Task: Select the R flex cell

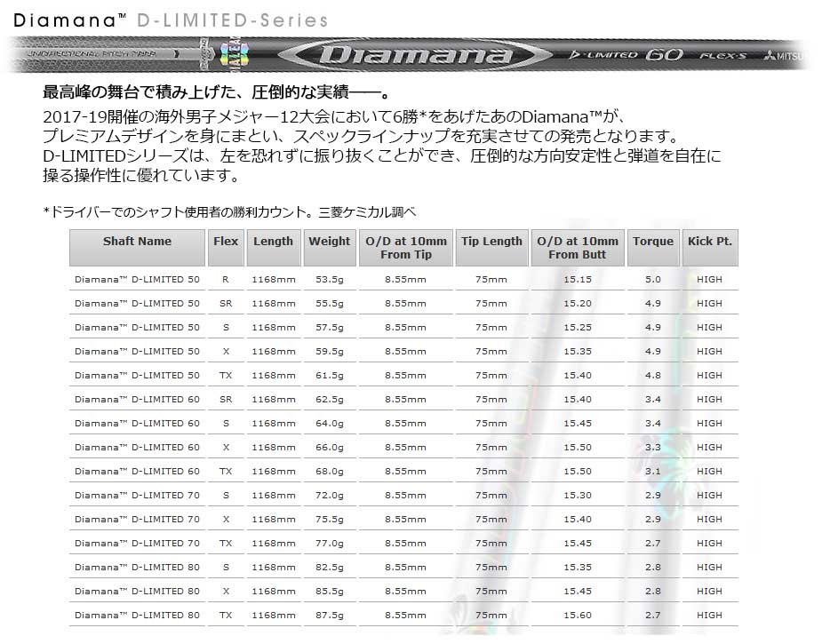Action: pyautogui.click(x=226, y=279)
